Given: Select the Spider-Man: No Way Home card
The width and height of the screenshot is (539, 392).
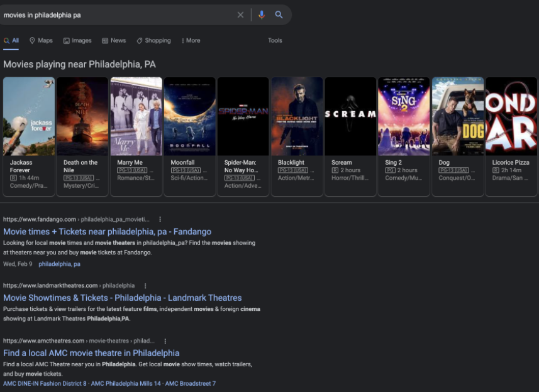Looking at the screenshot, I should coord(243,137).
